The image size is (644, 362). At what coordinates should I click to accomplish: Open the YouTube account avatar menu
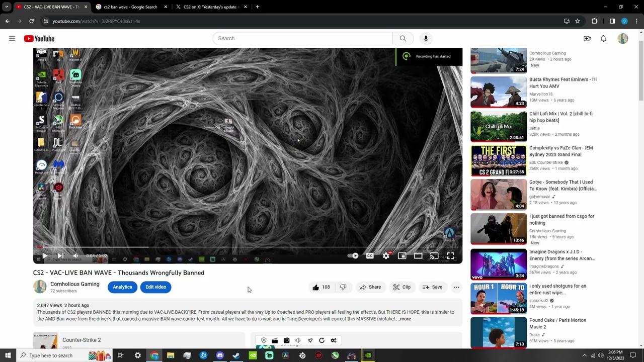click(x=623, y=39)
